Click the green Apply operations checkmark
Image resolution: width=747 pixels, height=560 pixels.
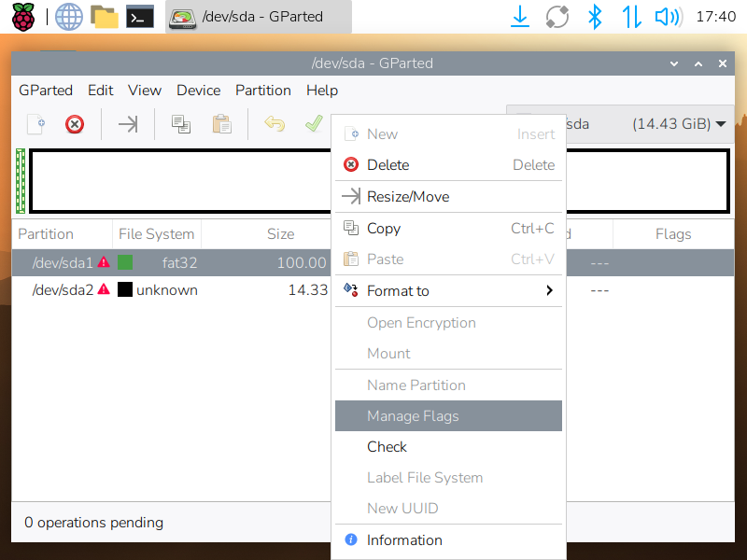click(314, 124)
